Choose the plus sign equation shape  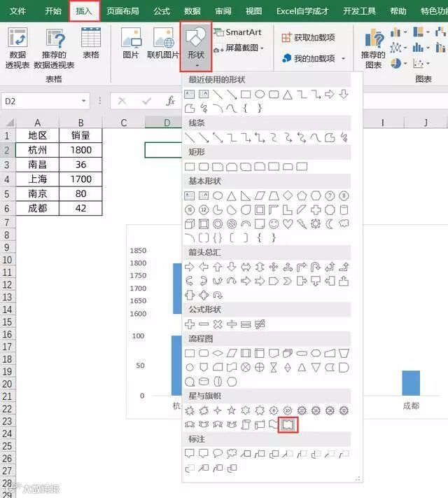pos(190,324)
